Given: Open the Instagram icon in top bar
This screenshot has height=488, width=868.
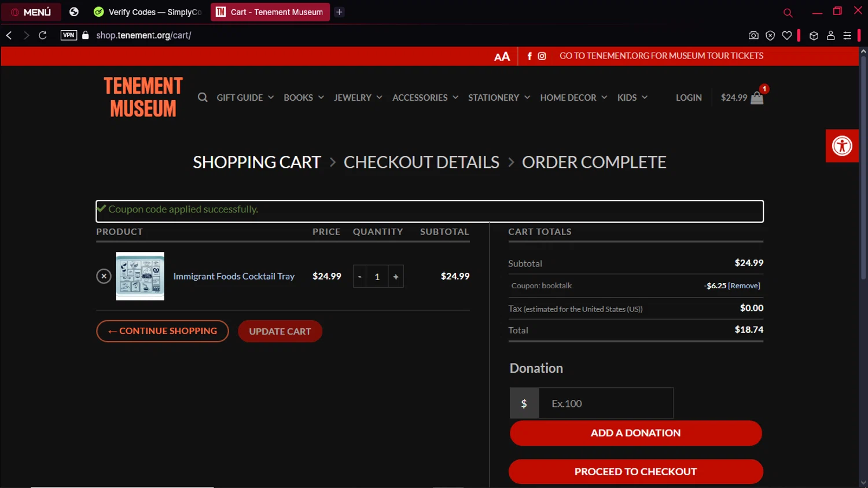Looking at the screenshot, I should tap(542, 56).
